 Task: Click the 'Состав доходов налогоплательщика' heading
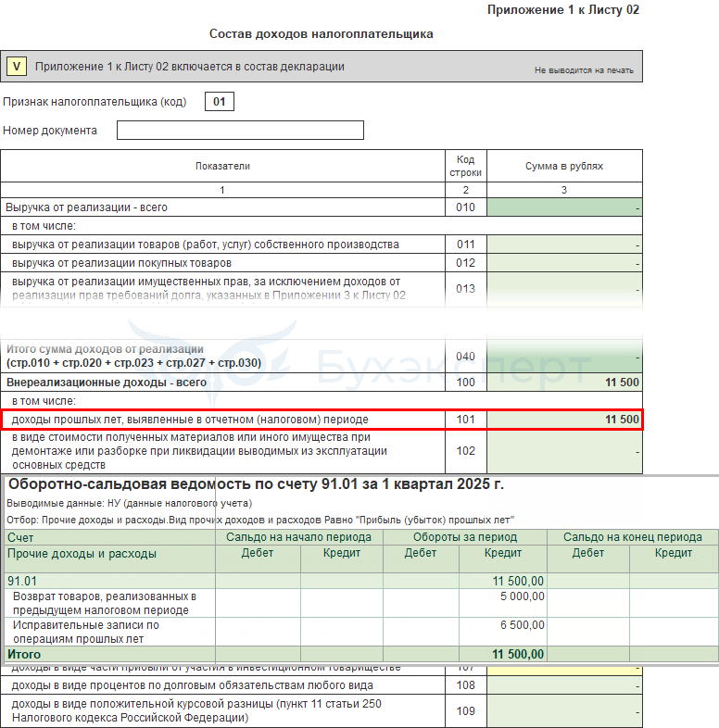pyautogui.click(x=321, y=34)
